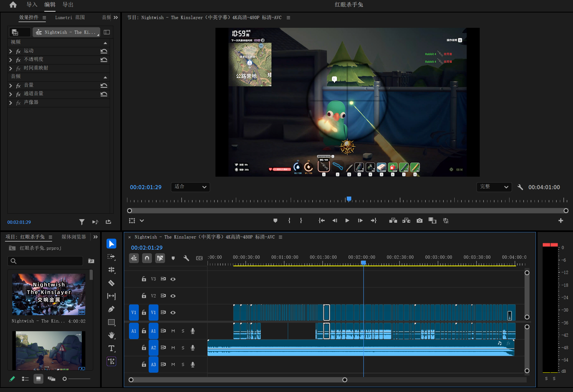The width and height of the screenshot is (573, 392).
Task: Click Play in the Program Monitor
Action: pos(347,221)
